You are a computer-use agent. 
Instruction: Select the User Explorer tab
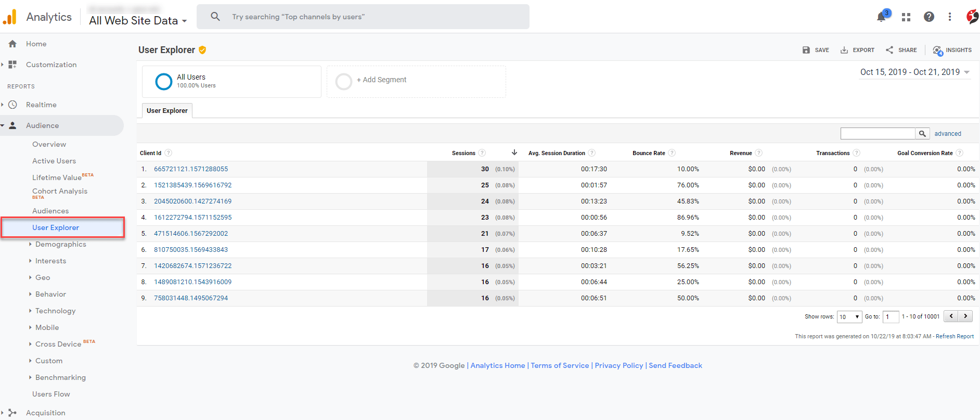167,110
